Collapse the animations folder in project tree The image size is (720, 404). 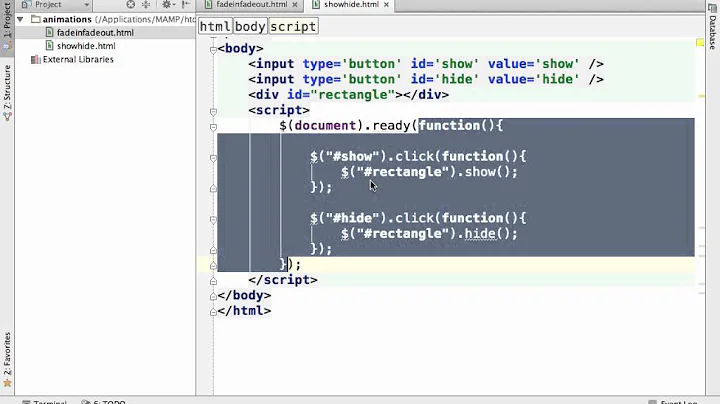20,19
